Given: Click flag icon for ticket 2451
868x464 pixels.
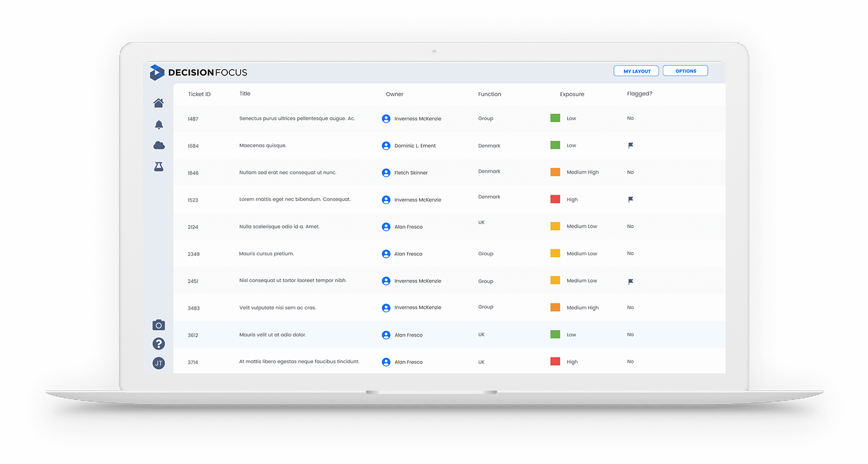Looking at the screenshot, I should click(x=631, y=282).
